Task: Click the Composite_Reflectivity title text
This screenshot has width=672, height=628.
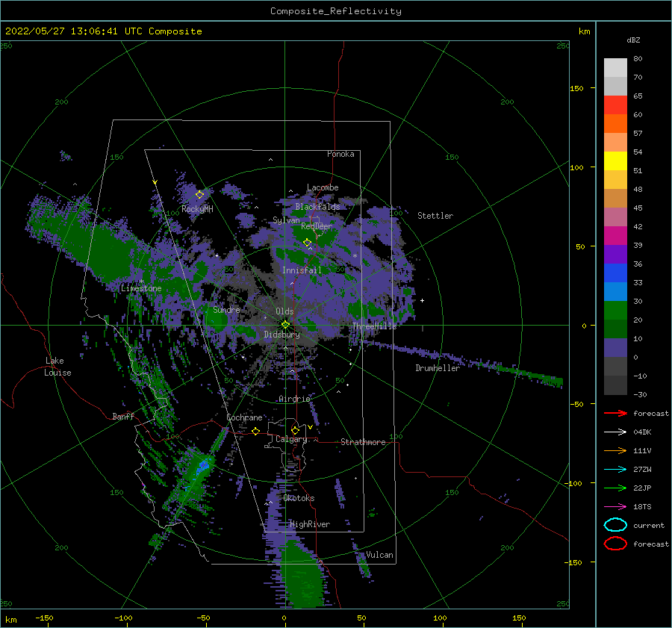Action: coord(336,11)
